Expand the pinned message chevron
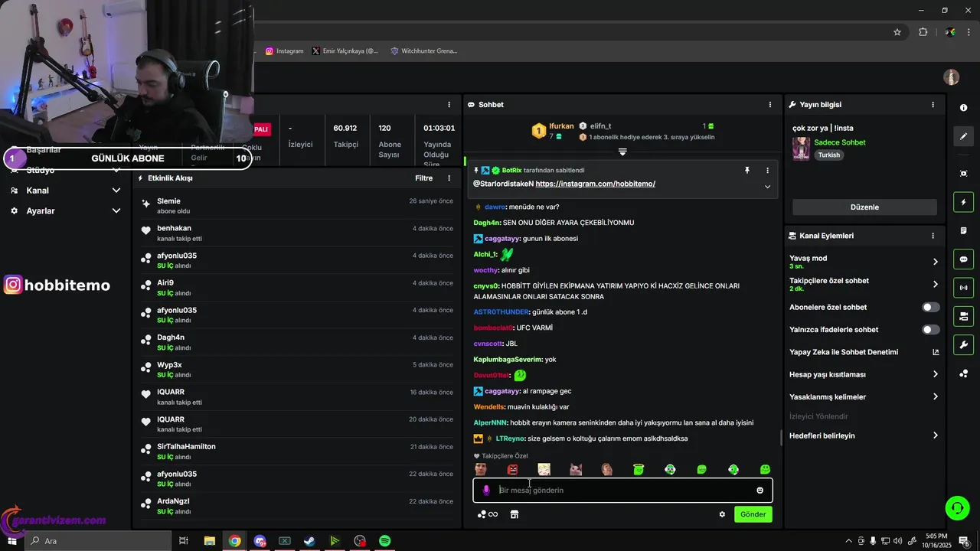980x551 pixels. 767,187
